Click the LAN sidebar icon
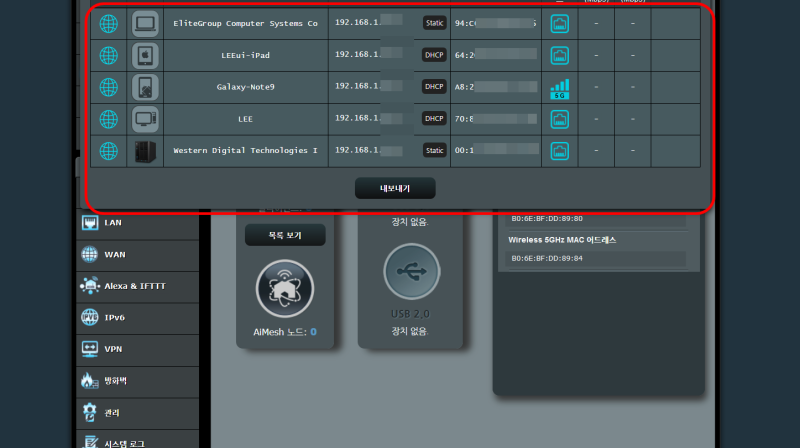Screen dimensions: 800x448 point(90,223)
